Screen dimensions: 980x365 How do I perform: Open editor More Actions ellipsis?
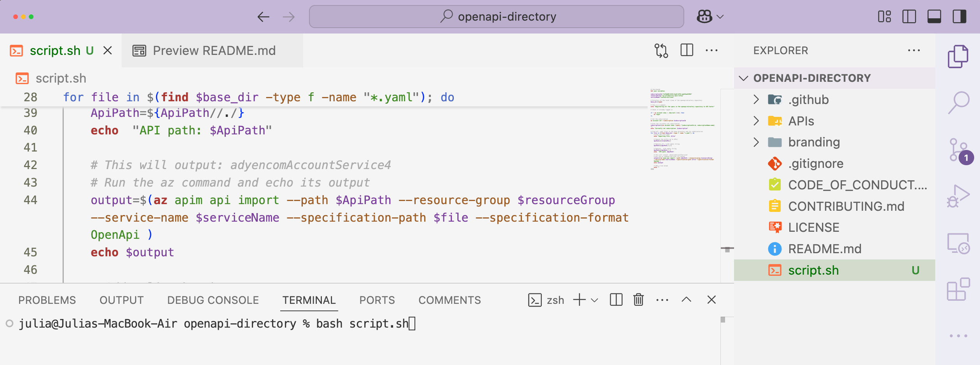pyautogui.click(x=711, y=51)
